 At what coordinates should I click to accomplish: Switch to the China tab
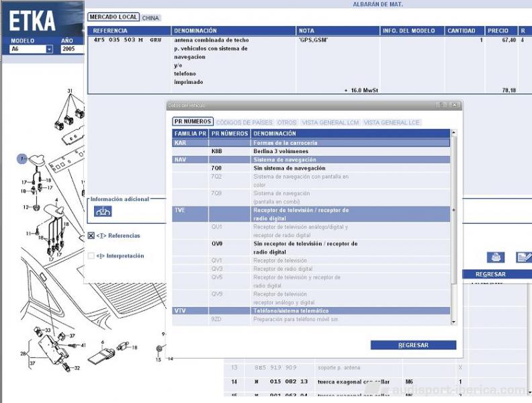coord(150,18)
